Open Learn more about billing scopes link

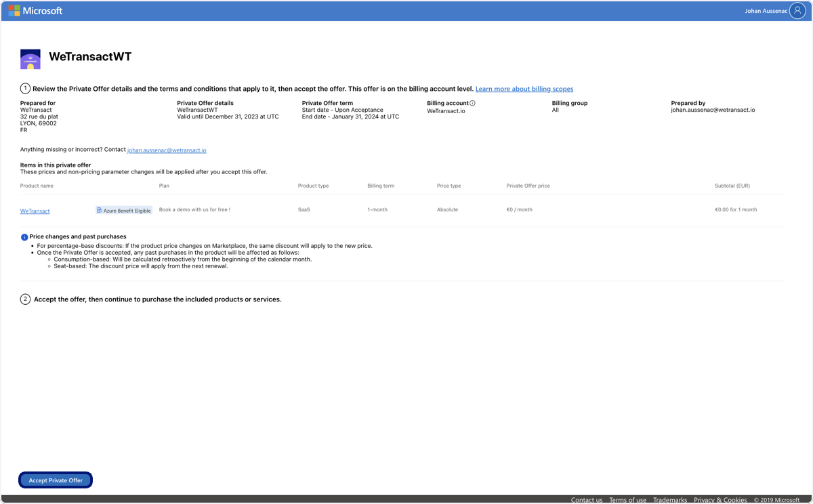[524, 89]
